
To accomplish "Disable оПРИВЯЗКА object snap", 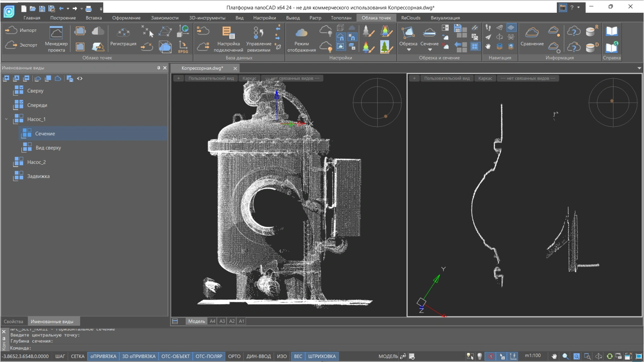I will (103, 356).
